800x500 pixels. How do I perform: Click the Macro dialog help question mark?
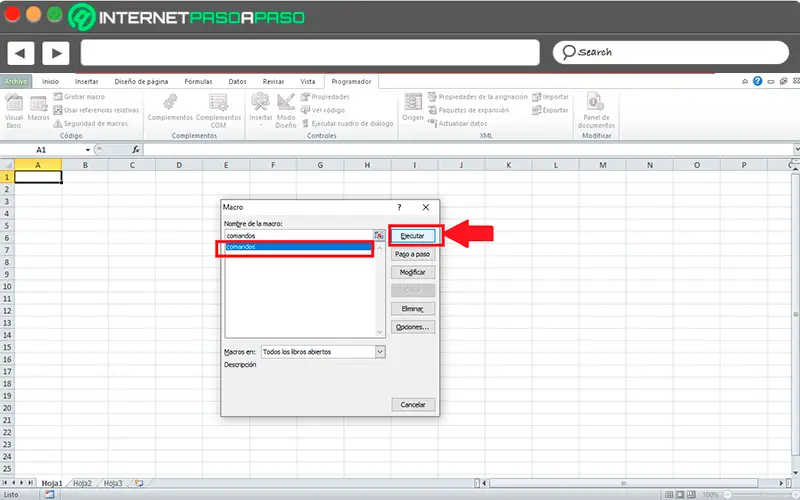point(399,207)
